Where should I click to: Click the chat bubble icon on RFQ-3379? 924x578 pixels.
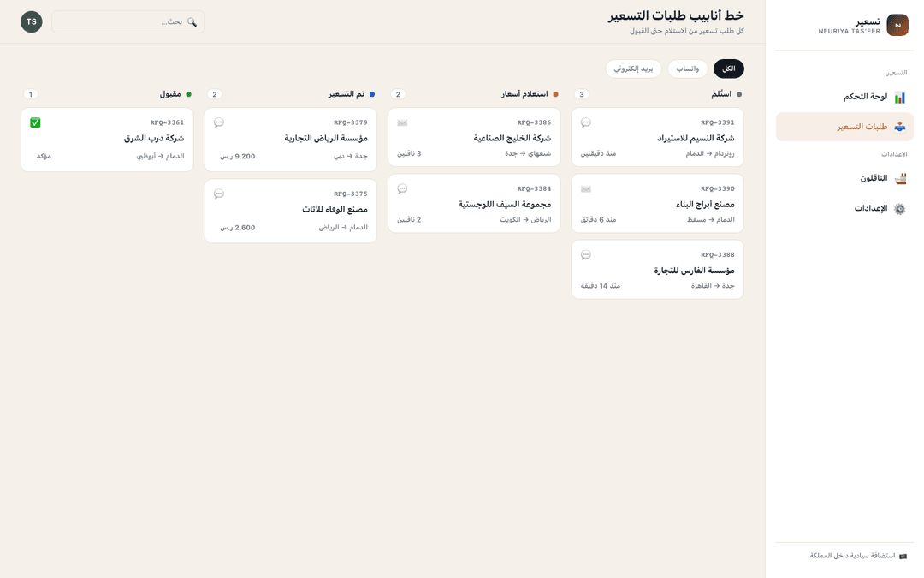[x=219, y=122]
